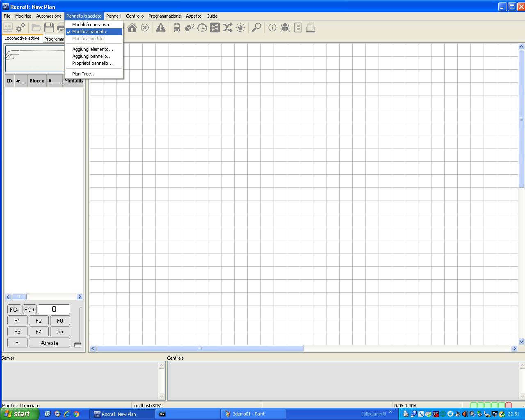Click the red status LED indicator
525x420 pixels.
[509, 405]
